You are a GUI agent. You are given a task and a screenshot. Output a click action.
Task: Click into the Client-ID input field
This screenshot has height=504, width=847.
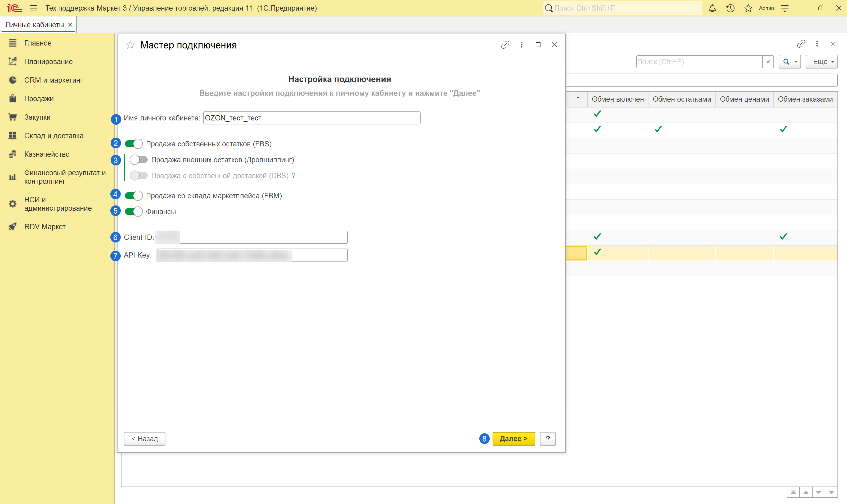click(x=263, y=237)
